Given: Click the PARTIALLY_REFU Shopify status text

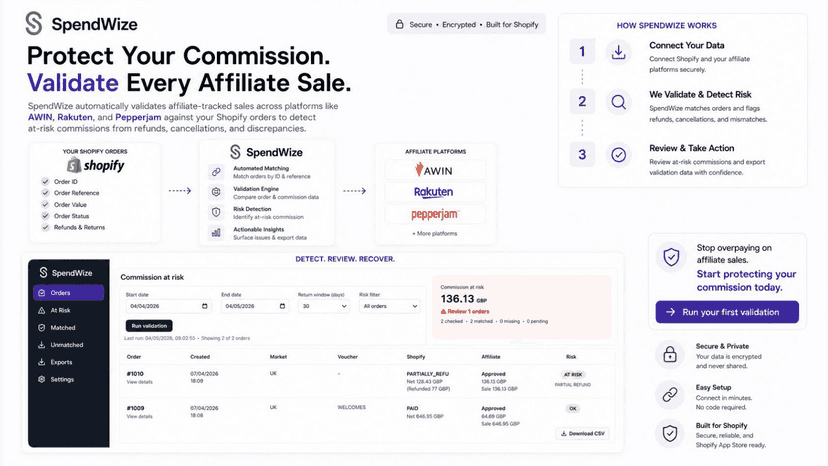Looking at the screenshot, I should 428,374.
